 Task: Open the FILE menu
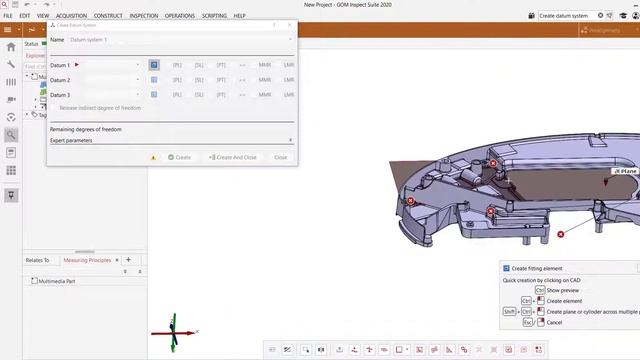(x=8, y=16)
